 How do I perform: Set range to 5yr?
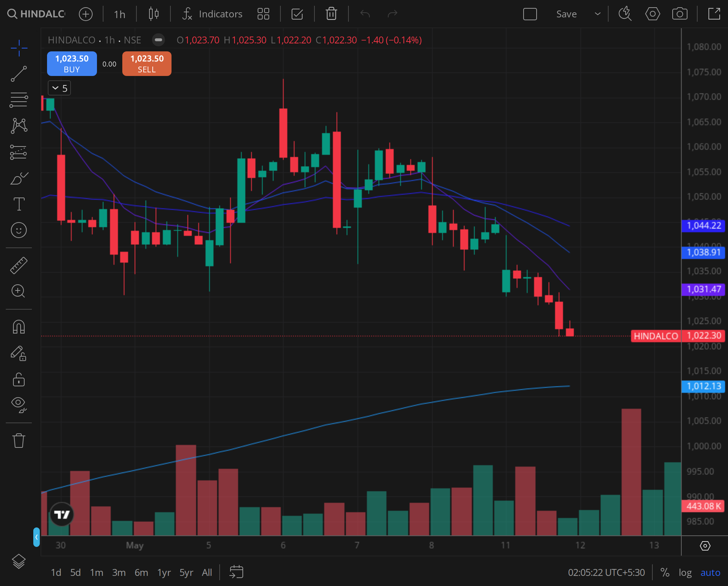(186, 572)
